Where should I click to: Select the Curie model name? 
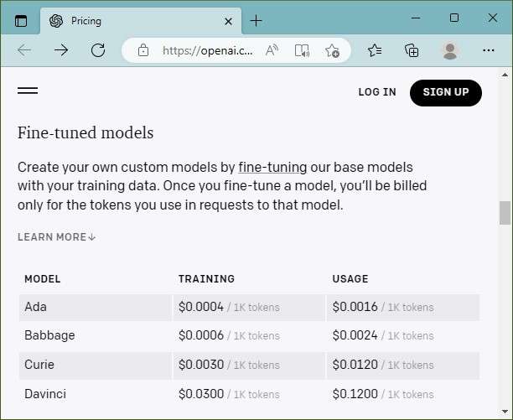coord(39,365)
